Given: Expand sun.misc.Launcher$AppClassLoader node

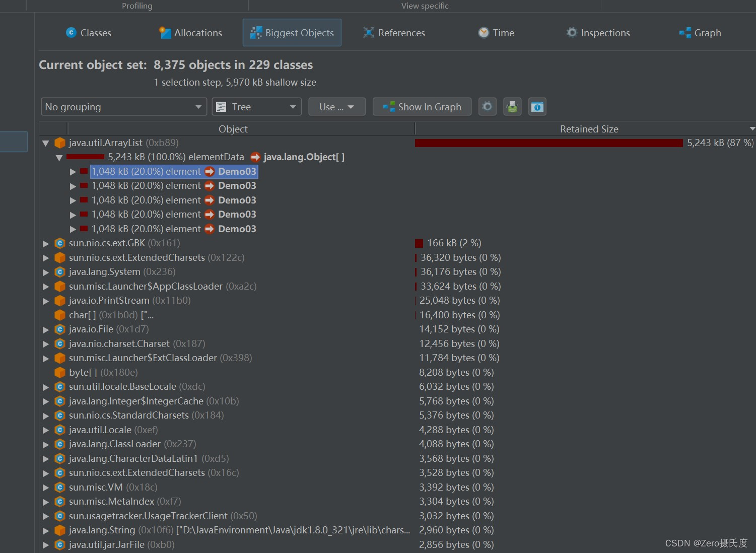Looking at the screenshot, I should (x=46, y=287).
